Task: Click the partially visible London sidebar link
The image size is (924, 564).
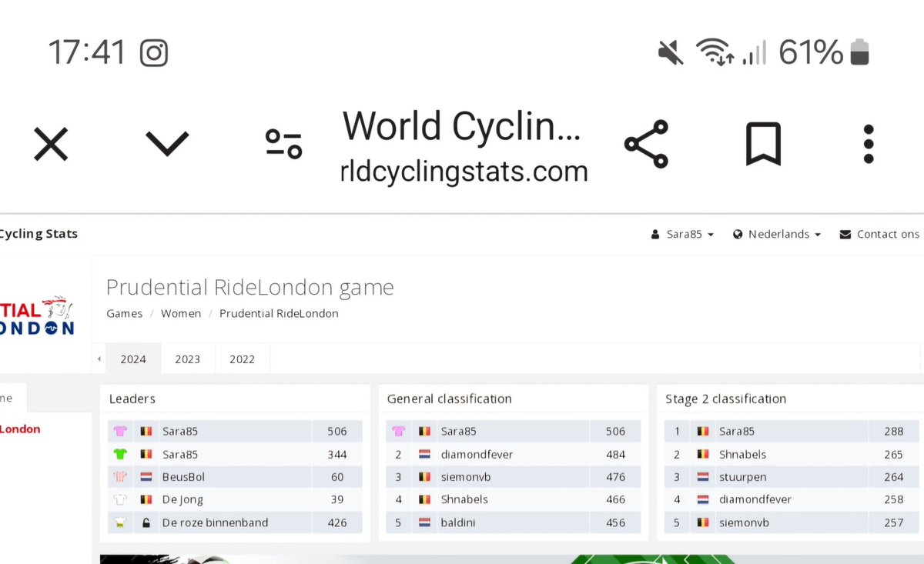Action: pos(20,429)
